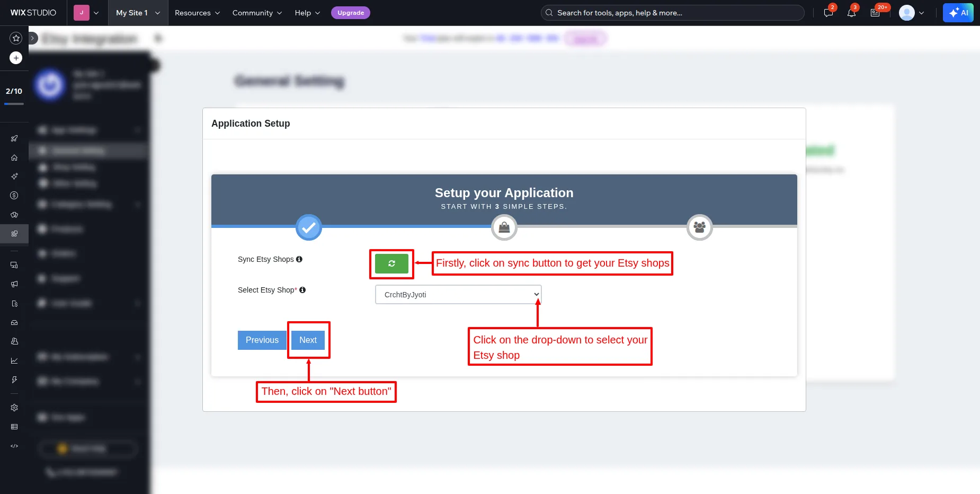Click the overlapping cards icon in sidebar
Image resolution: width=980 pixels, height=494 pixels.
point(14,215)
